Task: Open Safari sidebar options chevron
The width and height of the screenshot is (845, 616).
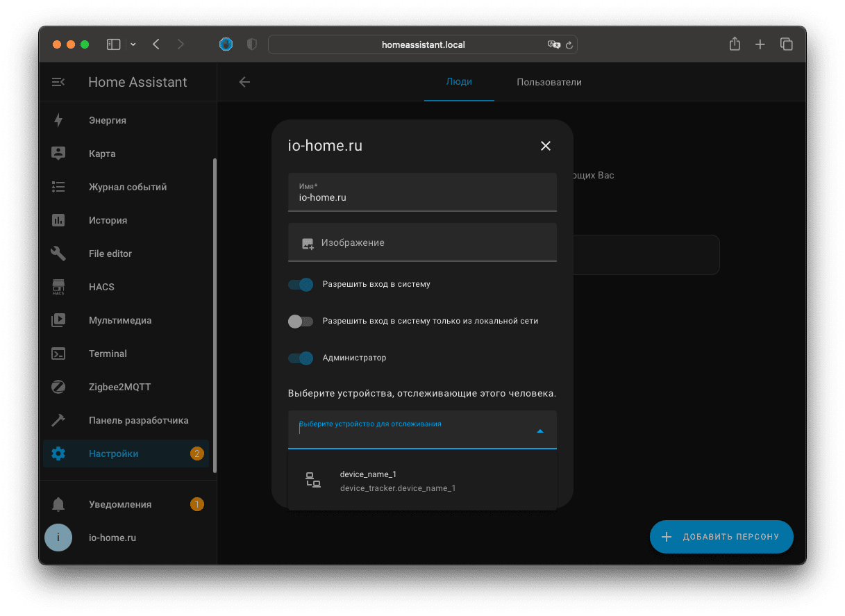Action: (133, 44)
